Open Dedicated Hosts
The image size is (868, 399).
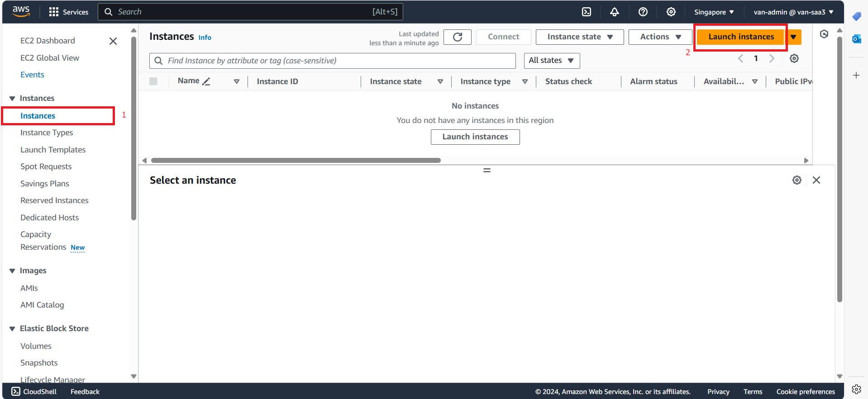point(49,218)
